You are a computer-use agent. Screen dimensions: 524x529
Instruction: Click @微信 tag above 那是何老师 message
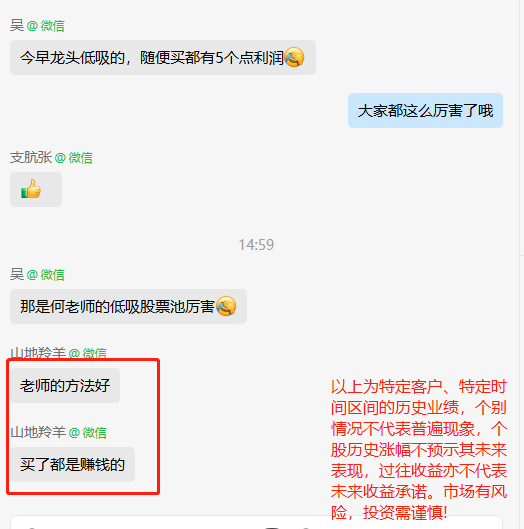(x=46, y=275)
